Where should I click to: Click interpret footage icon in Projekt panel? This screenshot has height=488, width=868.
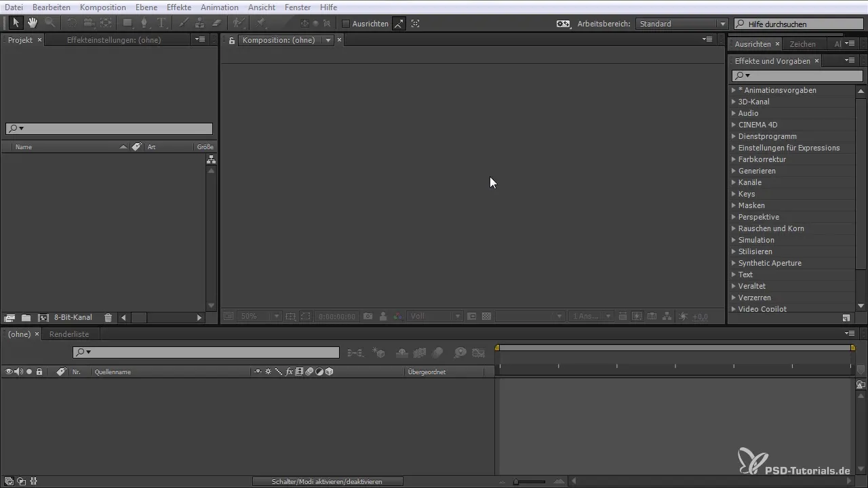tap(9, 317)
